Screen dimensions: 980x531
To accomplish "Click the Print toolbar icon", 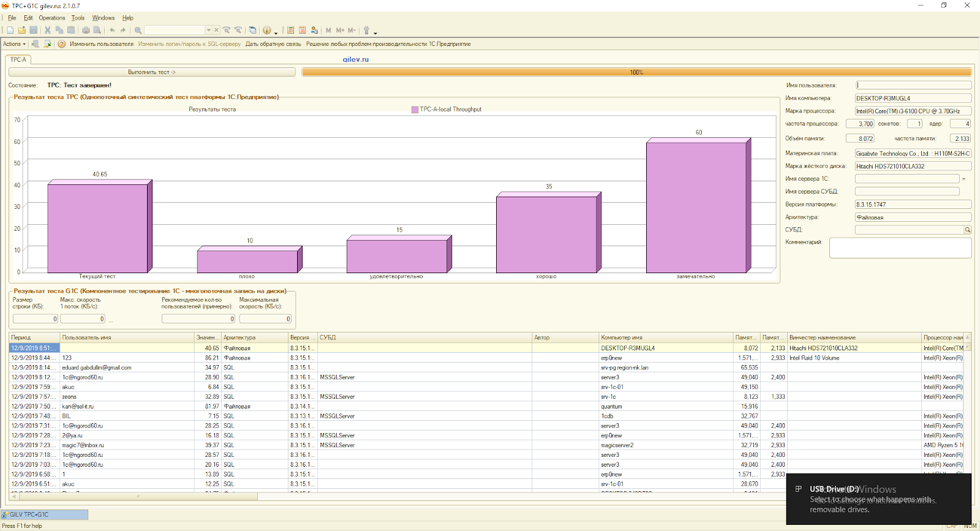I will point(86,30).
